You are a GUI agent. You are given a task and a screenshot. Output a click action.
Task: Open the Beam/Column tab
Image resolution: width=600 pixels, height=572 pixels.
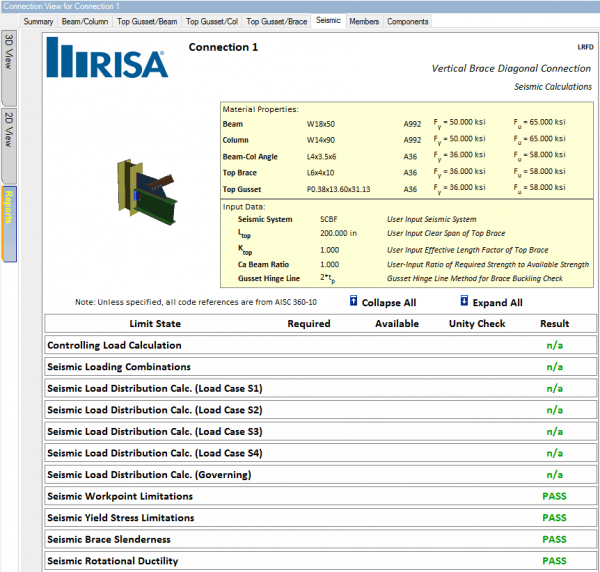click(x=85, y=21)
